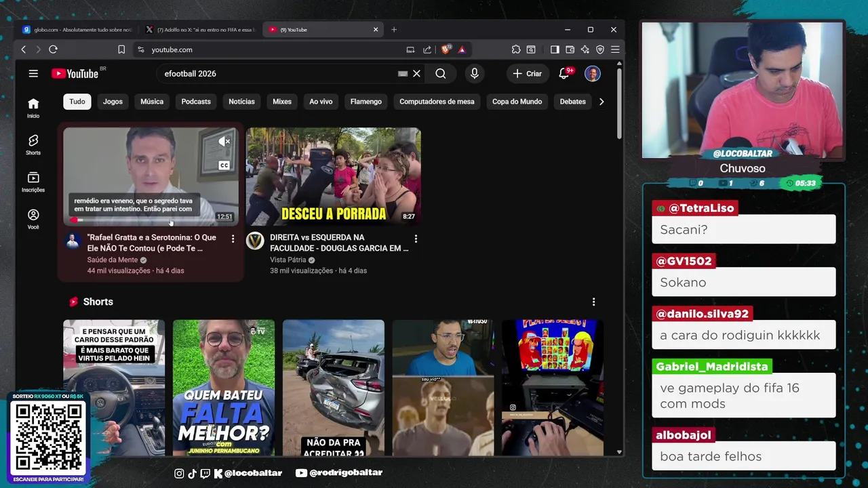The image size is (868, 488).
Task: Close the YouTube browser tab
Action: [x=376, y=30]
